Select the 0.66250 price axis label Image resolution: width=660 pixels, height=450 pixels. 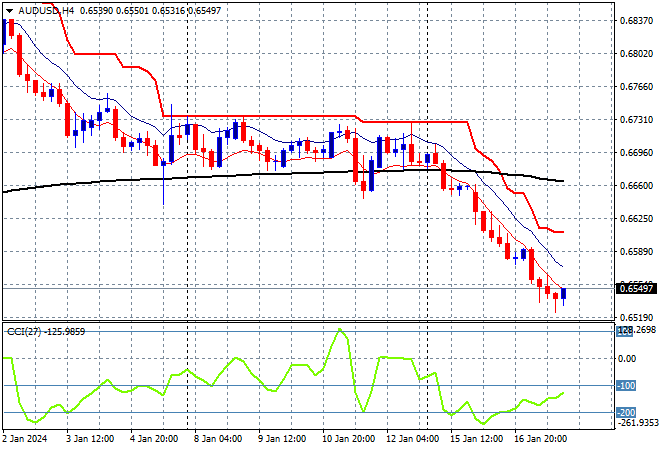(x=636, y=219)
